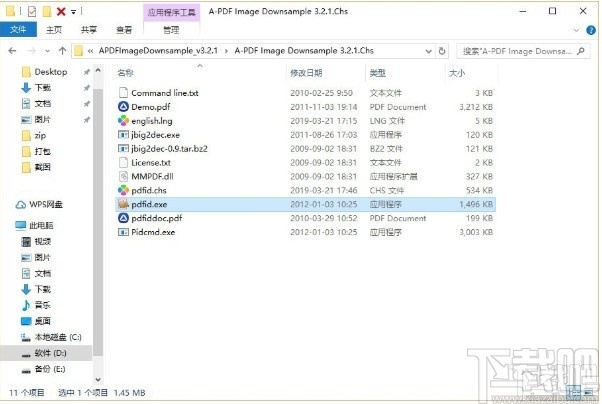602x404 pixels.
Task: Open the 截图 folder in sidebar
Action: click(x=36, y=167)
